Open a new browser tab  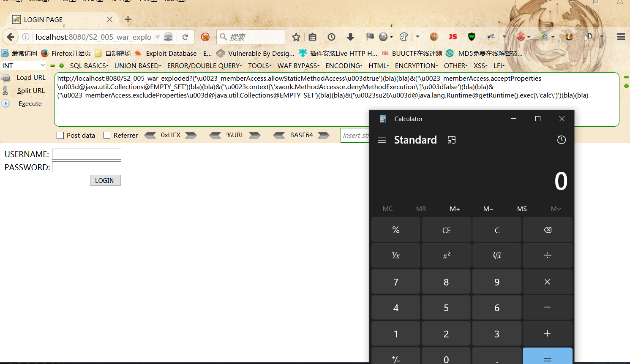tap(128, 19)
